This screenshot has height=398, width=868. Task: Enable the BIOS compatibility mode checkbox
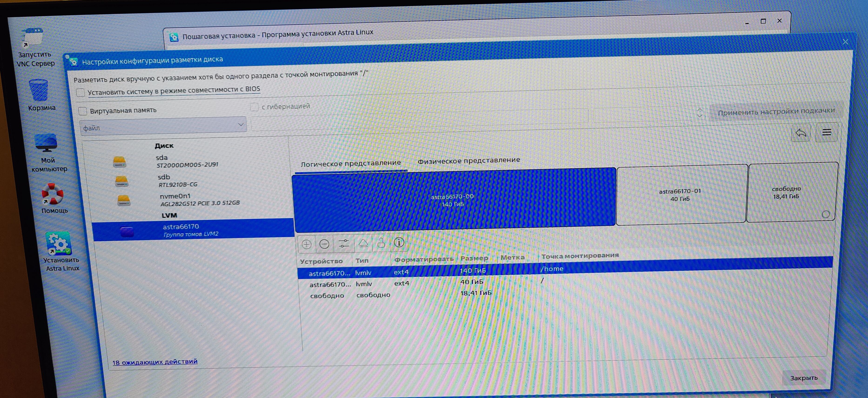[x=80, y=92]
